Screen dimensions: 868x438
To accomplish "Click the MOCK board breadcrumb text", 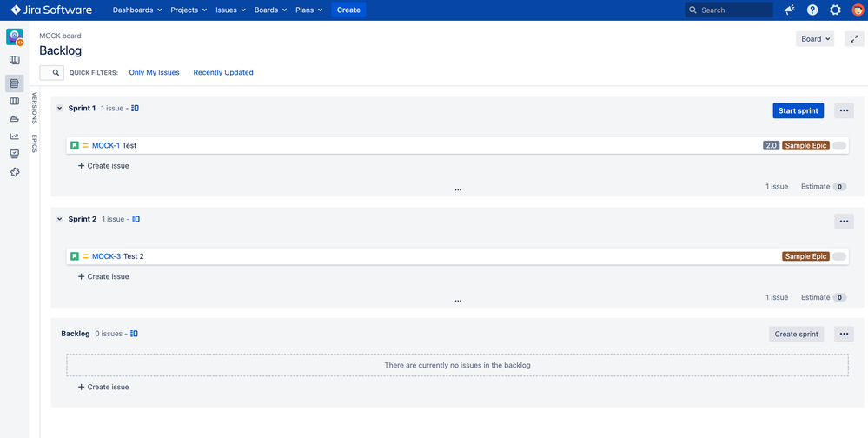I will [60, 36].
